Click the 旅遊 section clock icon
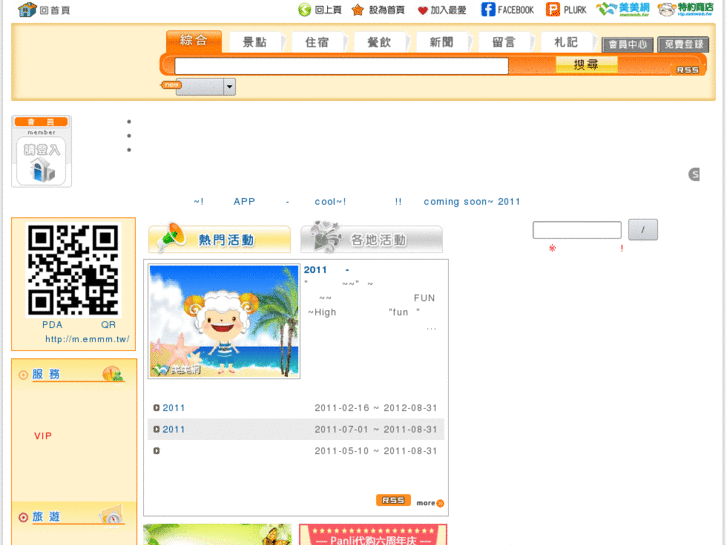The width and height of the screenshot is (727, 545). coord(112,515)
